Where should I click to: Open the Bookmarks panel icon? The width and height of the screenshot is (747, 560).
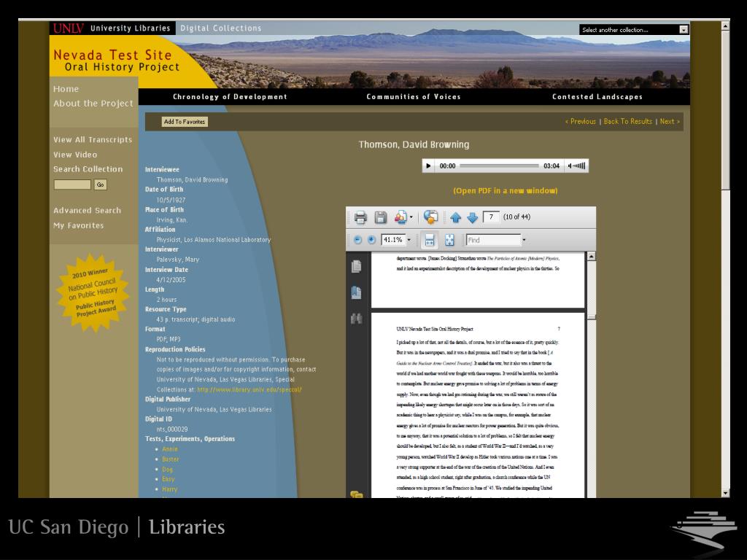(x=356, y=292)
